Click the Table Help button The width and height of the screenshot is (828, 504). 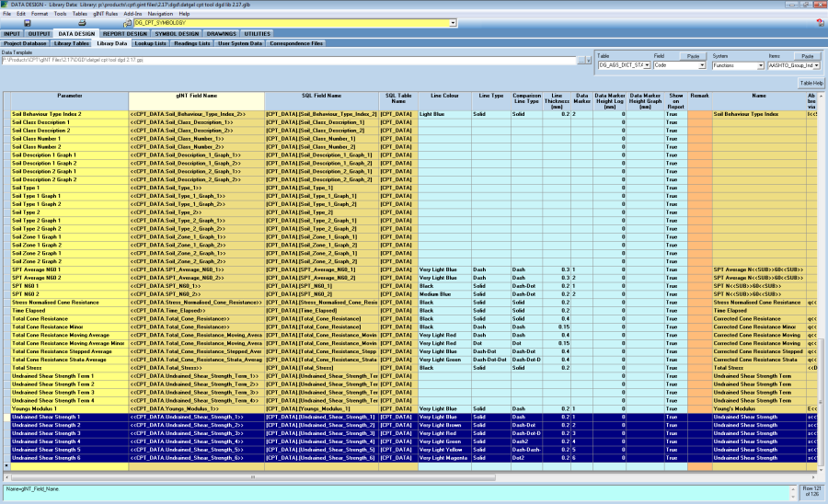click(x=811, y=83)
